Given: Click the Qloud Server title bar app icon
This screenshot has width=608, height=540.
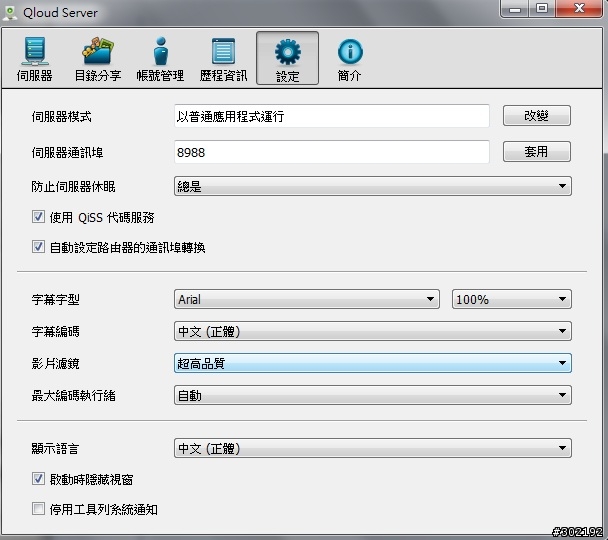Looking at the screenshot, I should tap(10, 12).
